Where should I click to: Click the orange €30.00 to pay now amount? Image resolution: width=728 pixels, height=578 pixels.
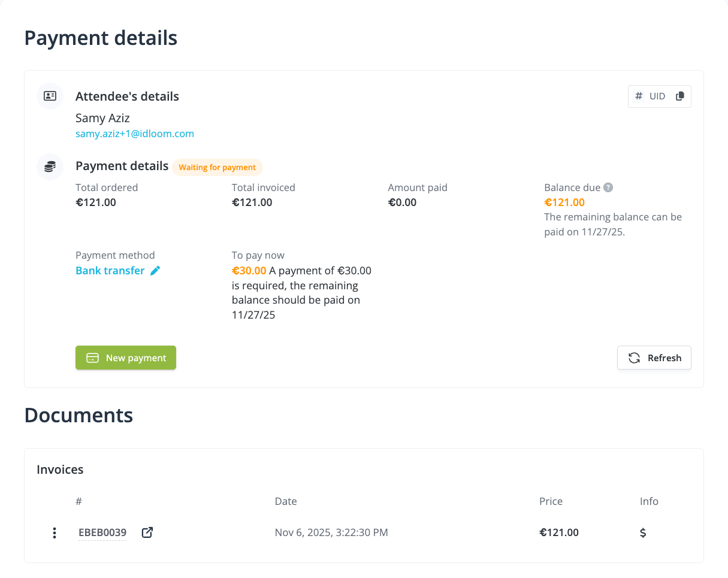pos(249,271)
